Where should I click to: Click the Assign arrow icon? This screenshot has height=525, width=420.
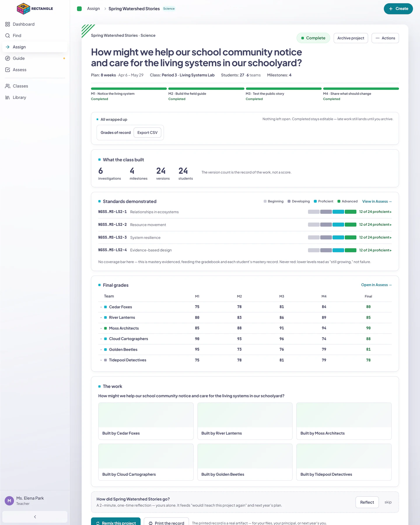[8, 47]
